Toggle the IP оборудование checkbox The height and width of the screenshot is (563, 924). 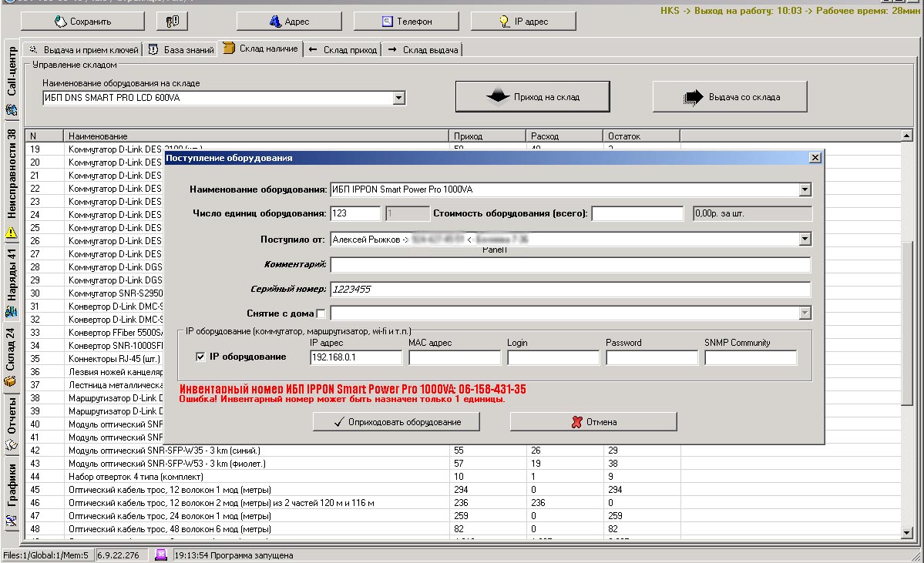[200, 357]
